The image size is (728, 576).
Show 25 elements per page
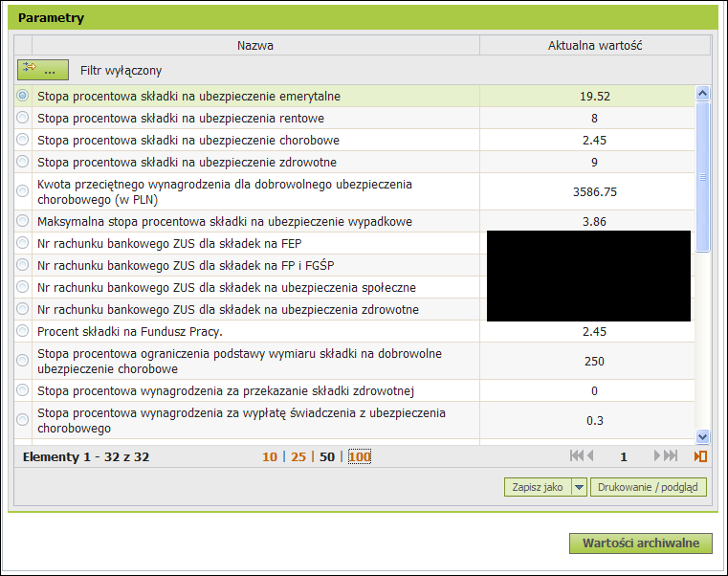point(298,456)
